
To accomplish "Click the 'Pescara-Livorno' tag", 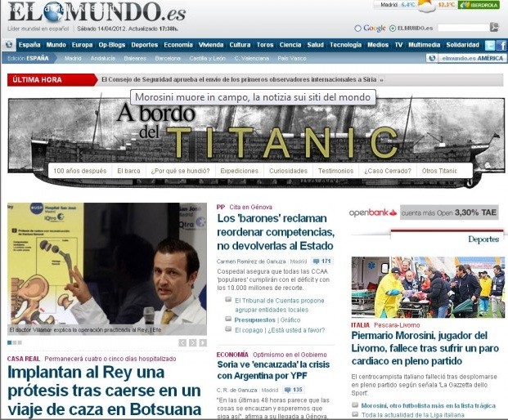I will point(397,325).
